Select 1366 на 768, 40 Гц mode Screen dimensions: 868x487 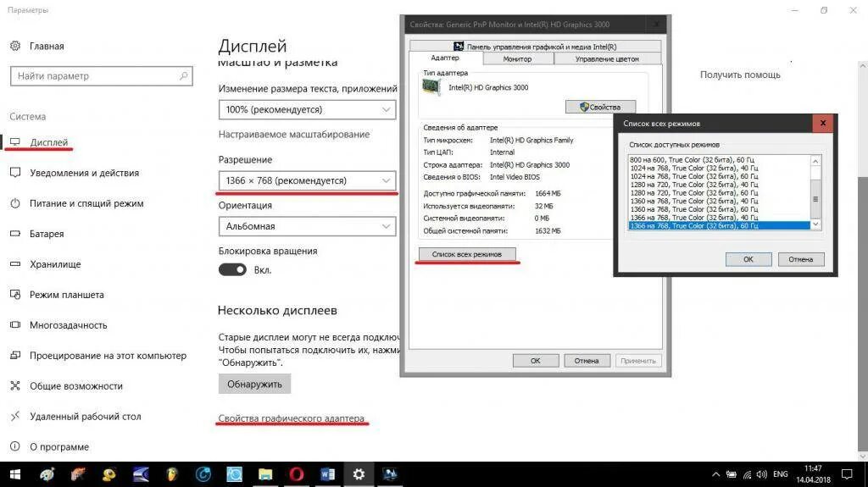coord(719,218)
